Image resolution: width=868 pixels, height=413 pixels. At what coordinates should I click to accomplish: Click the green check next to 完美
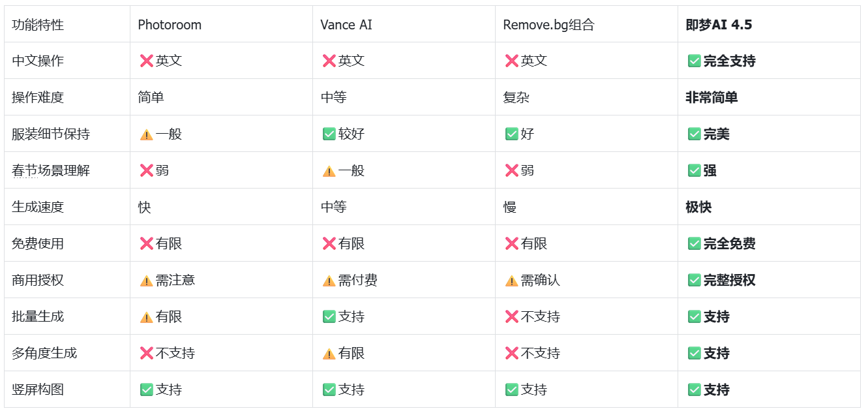pyautogui.click(x=694, y=134)
